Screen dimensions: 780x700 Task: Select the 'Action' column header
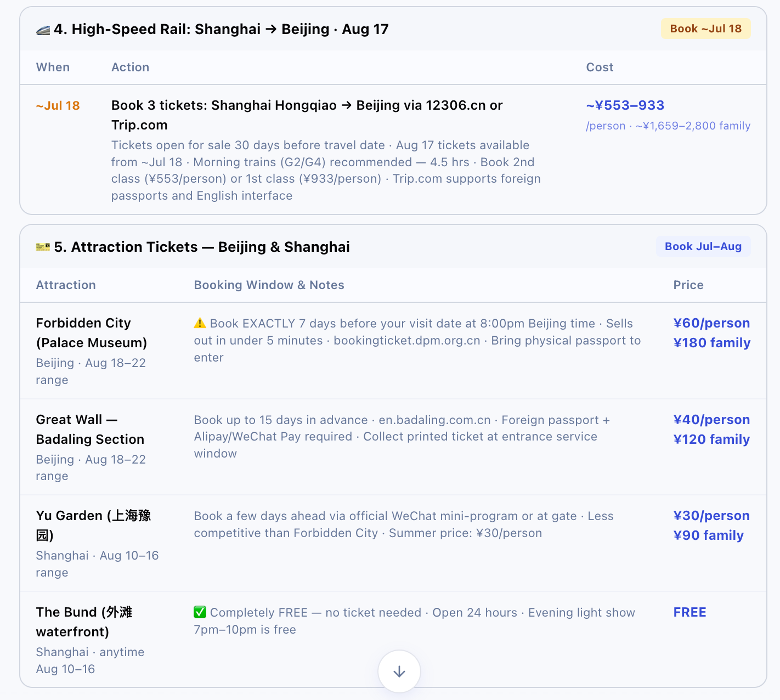130,67
